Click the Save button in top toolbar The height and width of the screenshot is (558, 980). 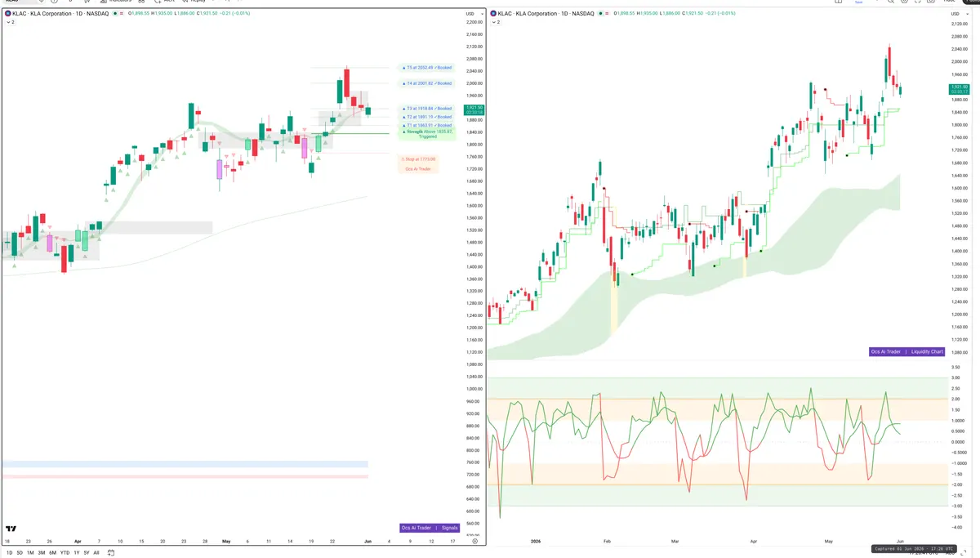[858, 2]
